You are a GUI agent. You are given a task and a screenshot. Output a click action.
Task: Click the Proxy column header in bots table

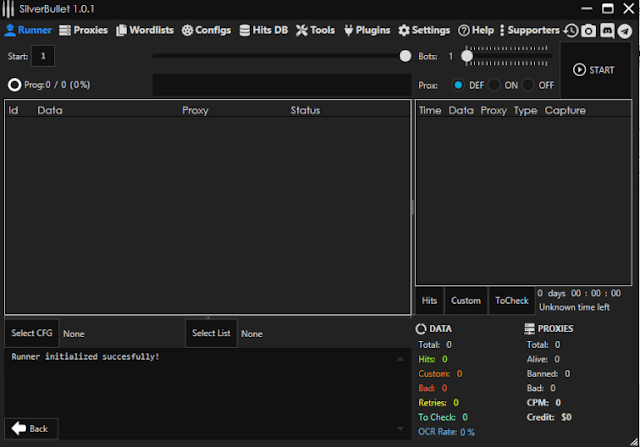[195, 110]
